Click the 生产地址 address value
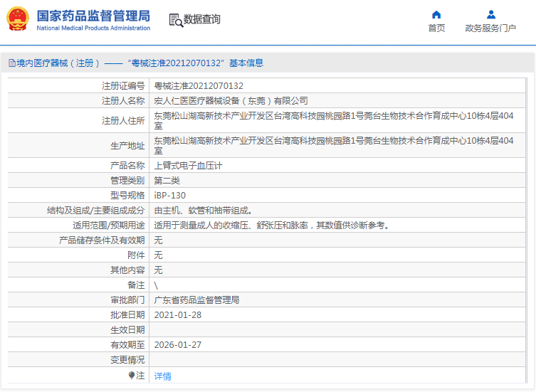 pos(334,146)
